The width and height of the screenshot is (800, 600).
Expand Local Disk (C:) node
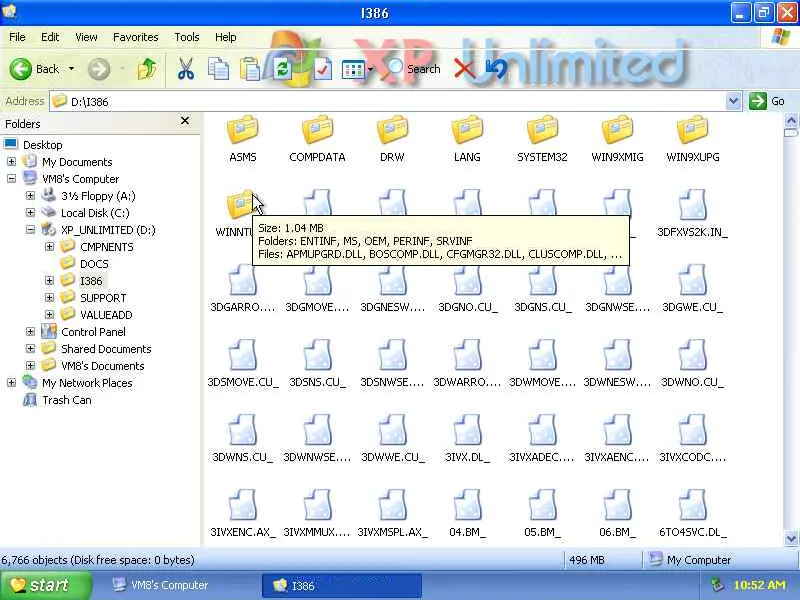point(31,212)
